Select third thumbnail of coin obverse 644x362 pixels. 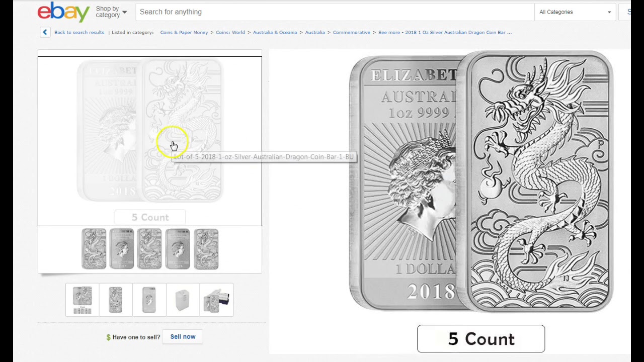(149, 300)
